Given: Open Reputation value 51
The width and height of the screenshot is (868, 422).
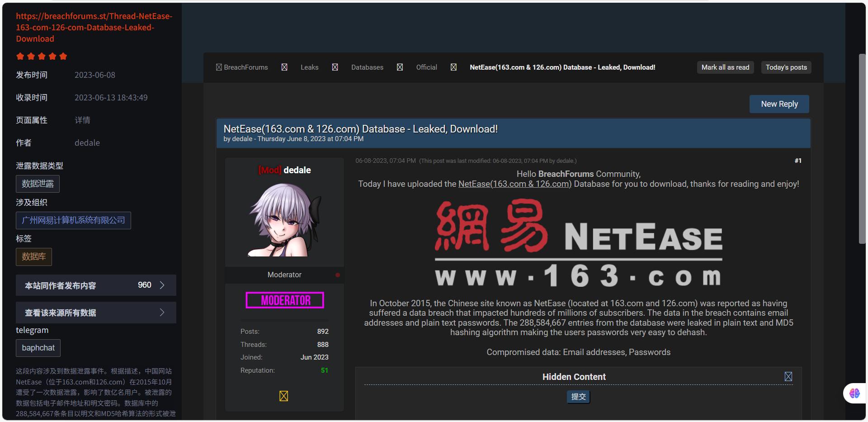Looking at the screenshot, I should [325, 370].
